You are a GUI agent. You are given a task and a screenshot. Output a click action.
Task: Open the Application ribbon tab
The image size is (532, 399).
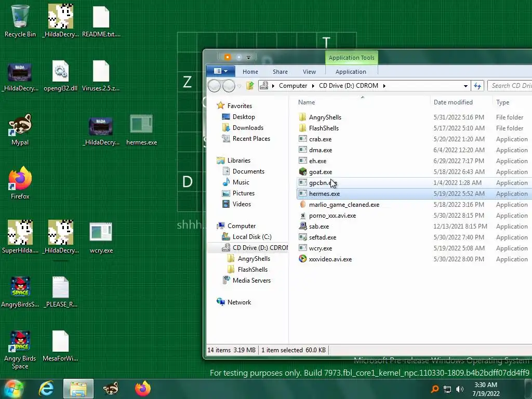(351, 72)
